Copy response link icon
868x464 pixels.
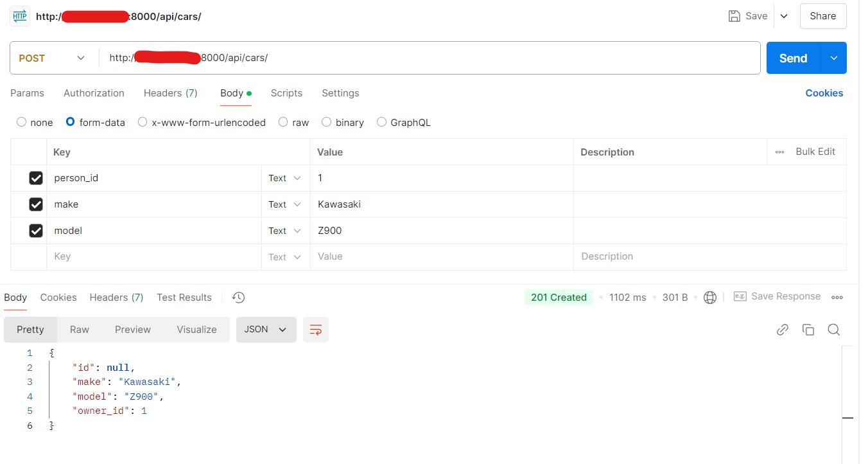[782, 330]
